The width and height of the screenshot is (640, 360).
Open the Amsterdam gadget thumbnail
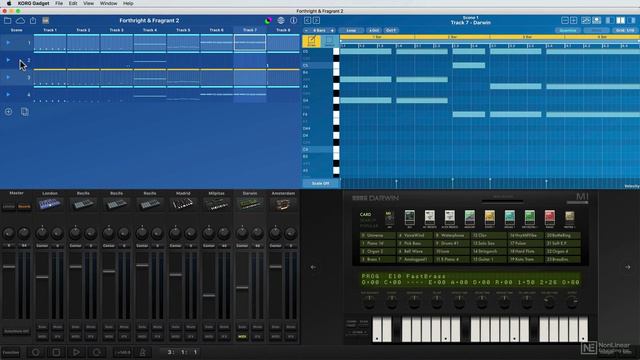(283, 204)
